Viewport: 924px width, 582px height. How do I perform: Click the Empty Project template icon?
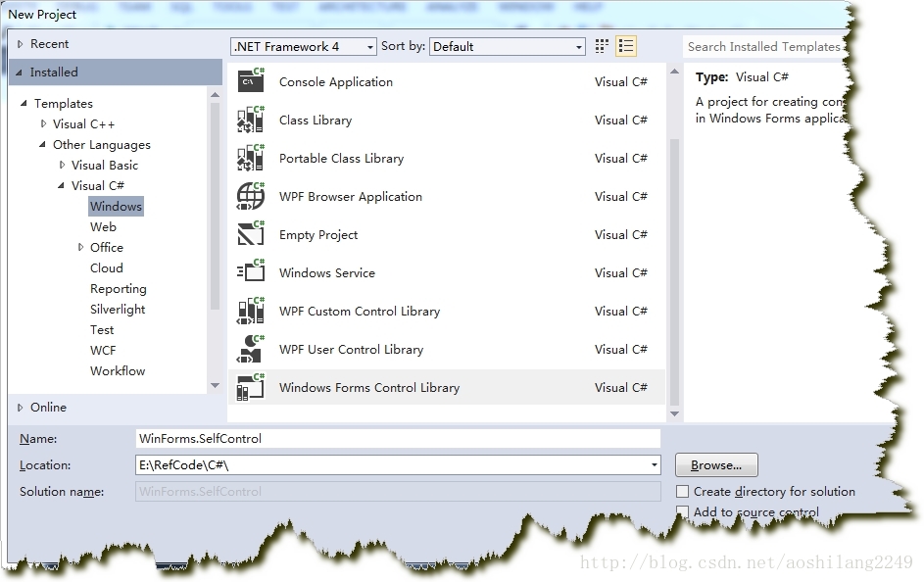pyautogui.click(x=251, y=234)
